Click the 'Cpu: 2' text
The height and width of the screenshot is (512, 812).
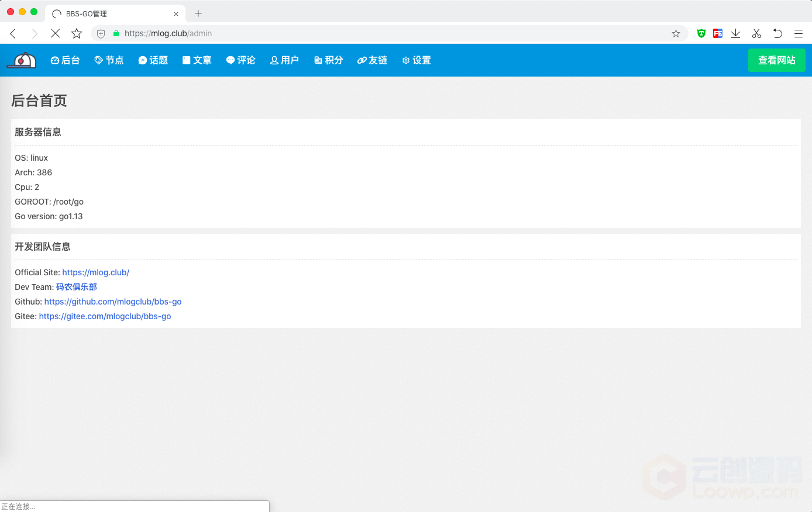click(27, 187)
